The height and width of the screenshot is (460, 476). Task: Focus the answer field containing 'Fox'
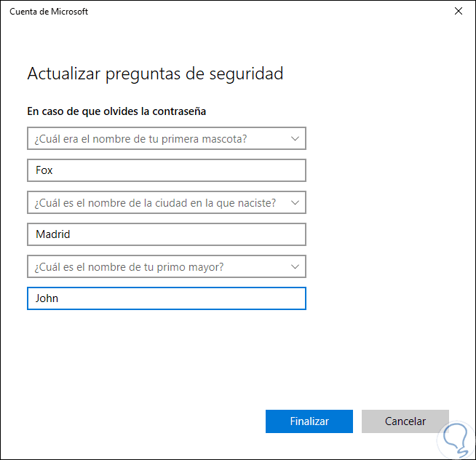click(x=166, y=170)
